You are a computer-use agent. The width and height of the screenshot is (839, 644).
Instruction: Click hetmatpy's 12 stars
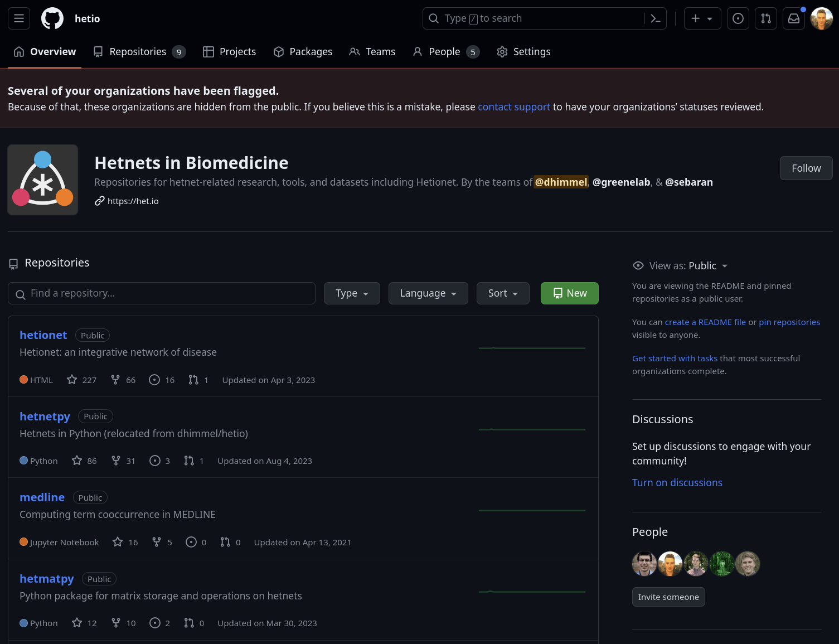(84, 623)
